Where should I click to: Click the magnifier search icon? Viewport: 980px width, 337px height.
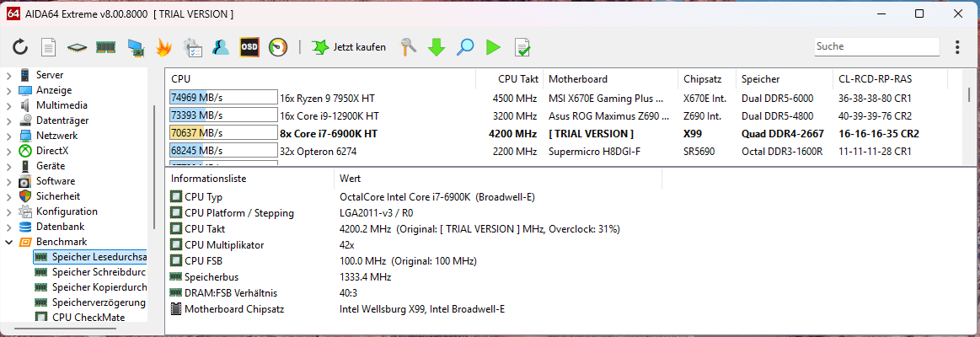pyautogui.click(x=465, y=47)
